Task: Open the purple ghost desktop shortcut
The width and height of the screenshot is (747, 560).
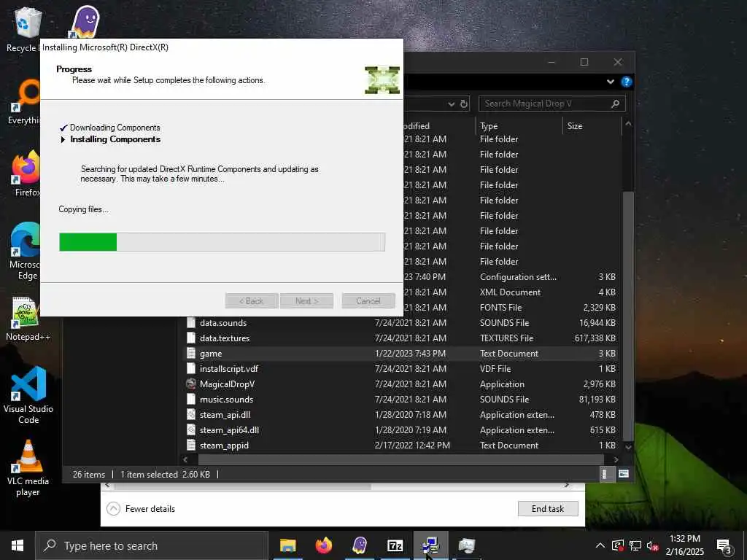Action: [x=85, y=21]
